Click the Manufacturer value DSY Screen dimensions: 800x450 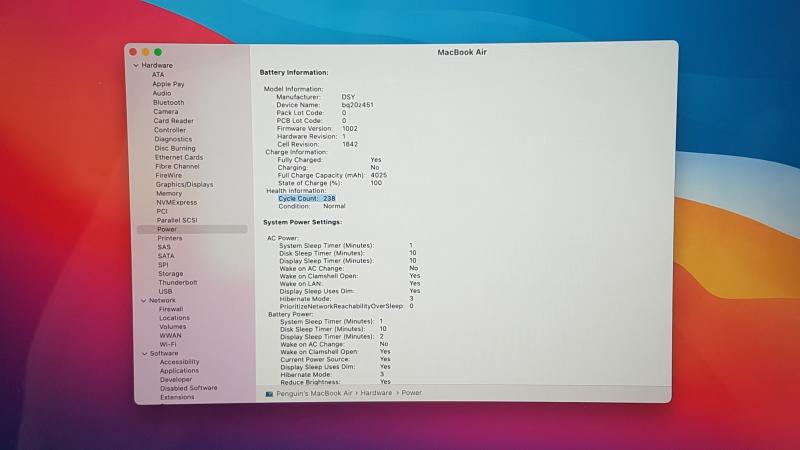pos(348,96)
